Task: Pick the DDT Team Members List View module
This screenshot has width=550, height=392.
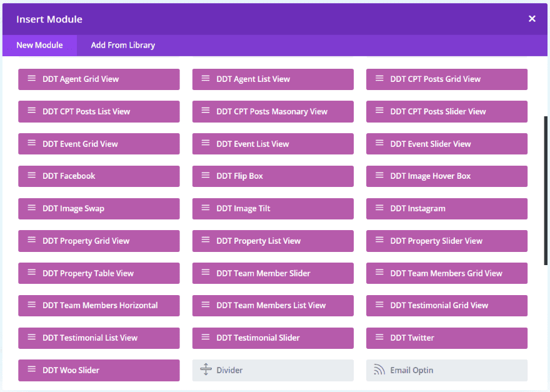Action: pos(273,306)
